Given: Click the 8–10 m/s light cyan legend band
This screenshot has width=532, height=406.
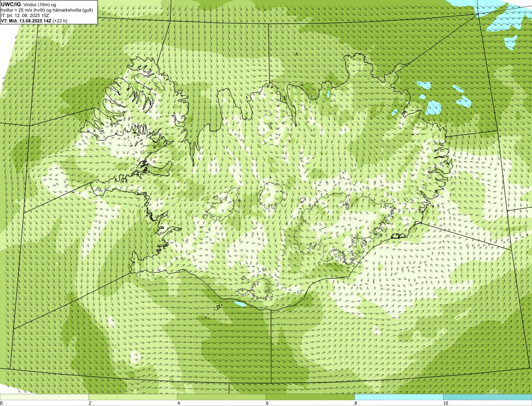Looking at the screenshot, I should tap(399, 397).
